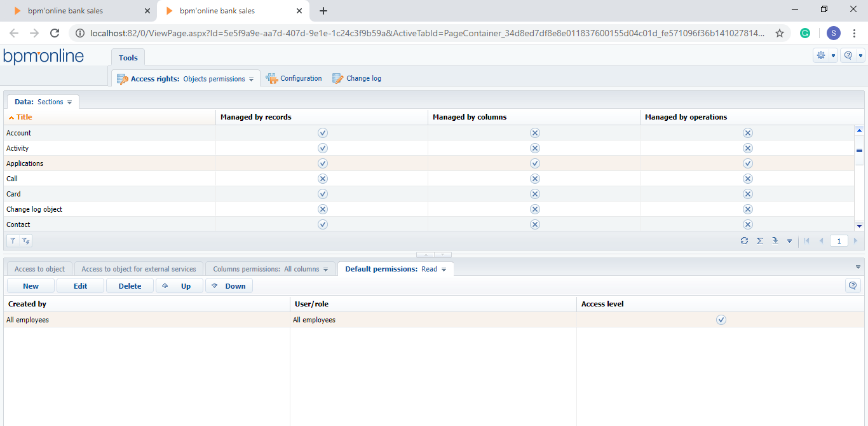Open the Configuration section
The height and width of the screenshot is (426, 868).
pos(294,78)
